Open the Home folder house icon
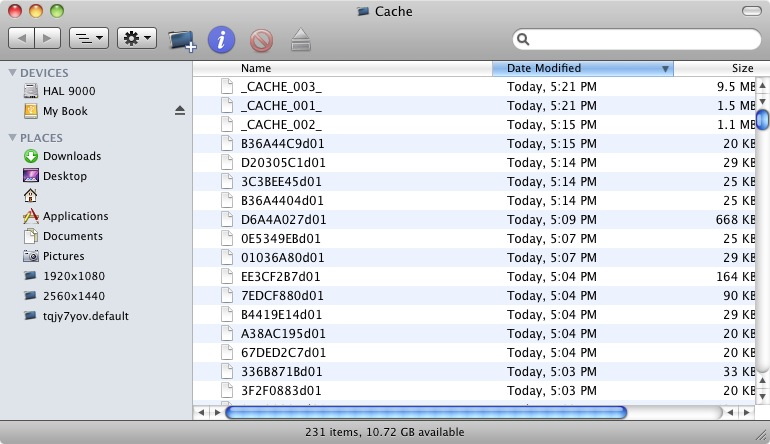This screenshot has width=770, height=444. pyautogui.click(x=30, y=195)
